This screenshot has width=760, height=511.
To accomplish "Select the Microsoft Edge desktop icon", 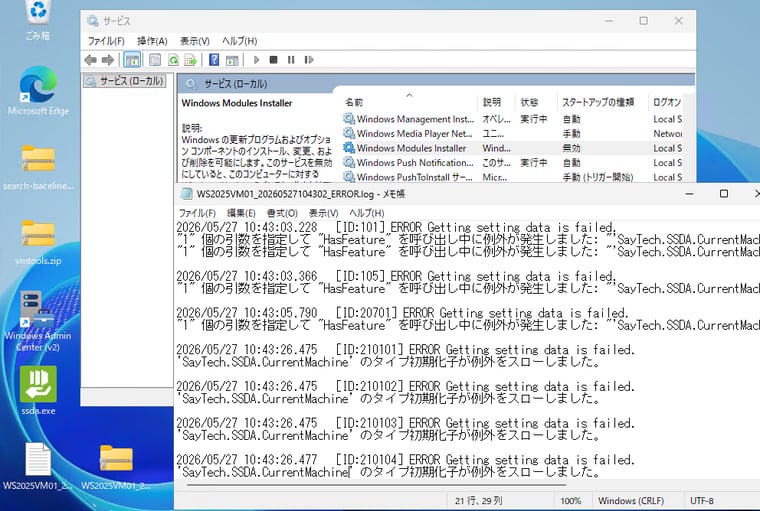I will tap(38, 91).
